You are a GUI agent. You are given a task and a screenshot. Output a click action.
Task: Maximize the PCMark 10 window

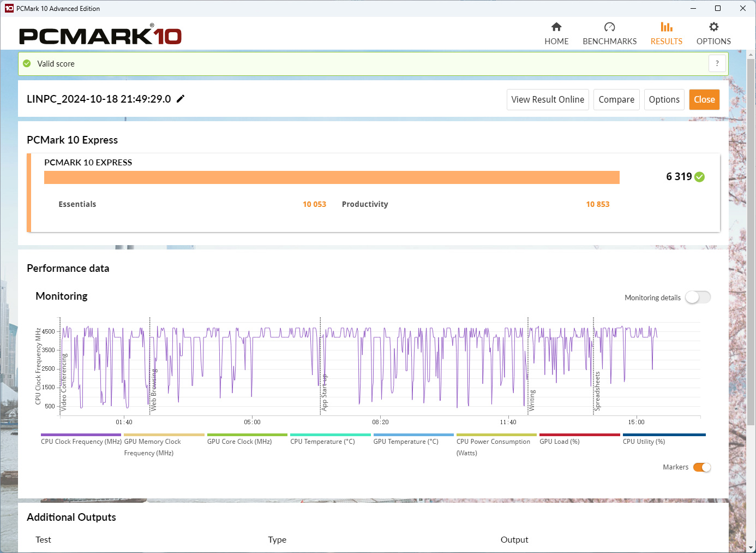pyautogui.click(x=718, y=8)
